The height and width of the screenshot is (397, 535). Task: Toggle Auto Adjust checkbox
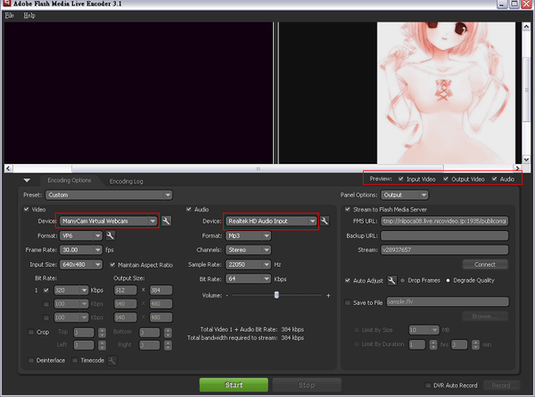347,280
